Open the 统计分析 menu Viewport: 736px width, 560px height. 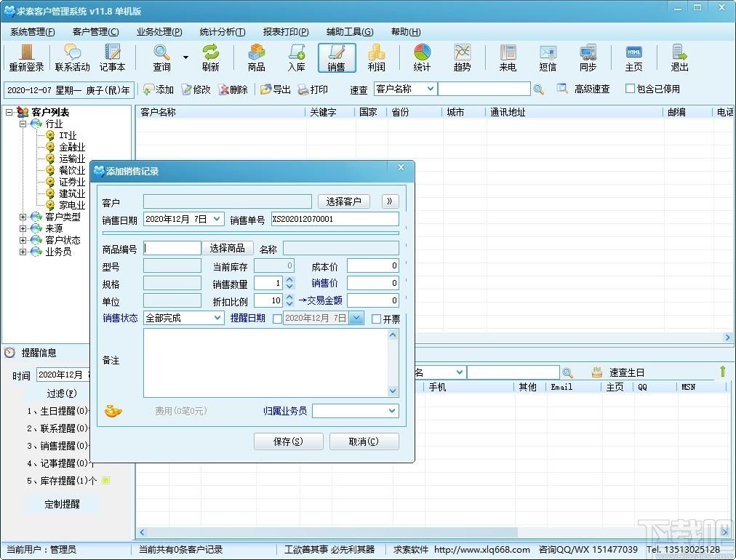click(223, 32)
